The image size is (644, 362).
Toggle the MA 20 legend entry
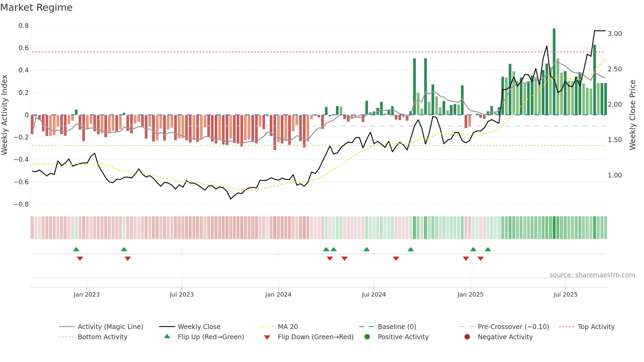point(279,327)
